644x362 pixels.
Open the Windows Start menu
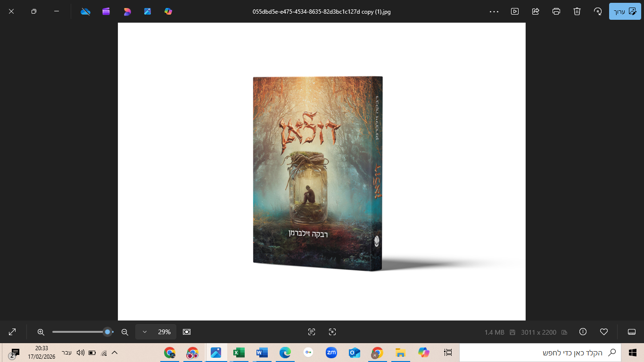[x=632, y=352]
